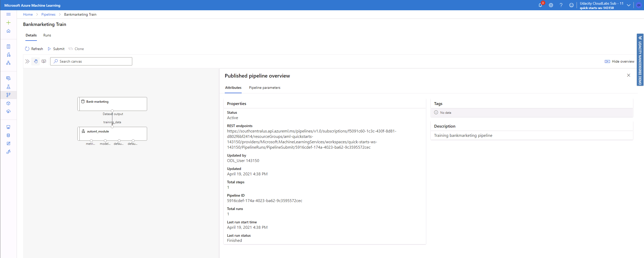The width and height of the screenshot is (644, 258).
Task: Open Notebooks from the sidebar
Action: (8, 46)
